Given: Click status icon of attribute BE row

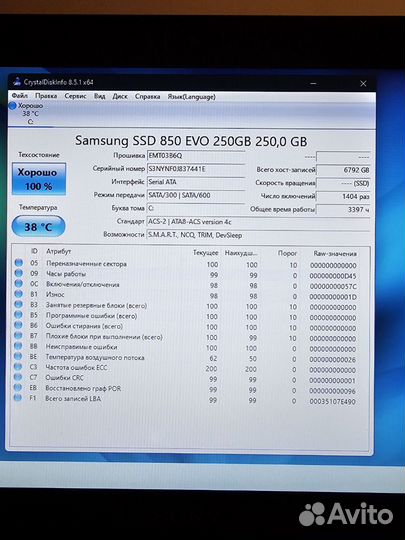Looking at the screenshot, I should [18, 356].
